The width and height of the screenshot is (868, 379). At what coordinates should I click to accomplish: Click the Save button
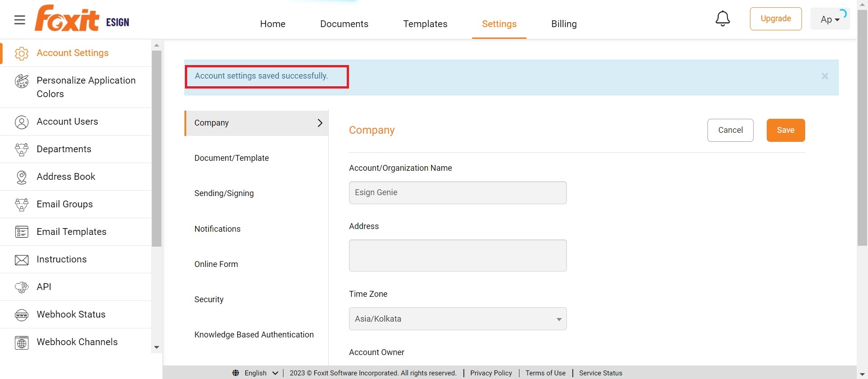[786, 130]
